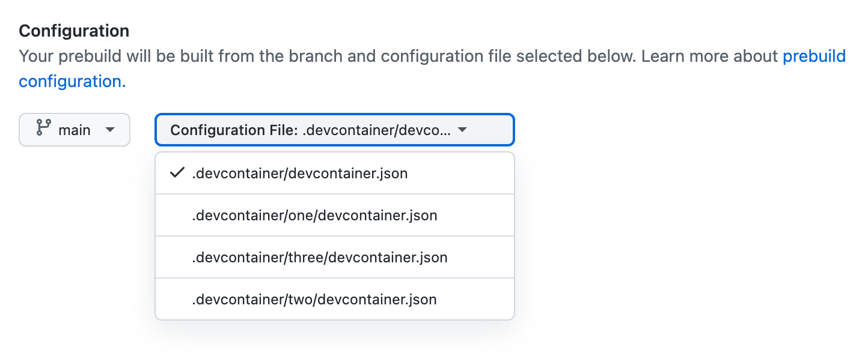The width and height of the screenshot is (868, 353).
Task: Keep .devcontainer/devcontainer.json selected by clicking it
Action: point(298,173)
